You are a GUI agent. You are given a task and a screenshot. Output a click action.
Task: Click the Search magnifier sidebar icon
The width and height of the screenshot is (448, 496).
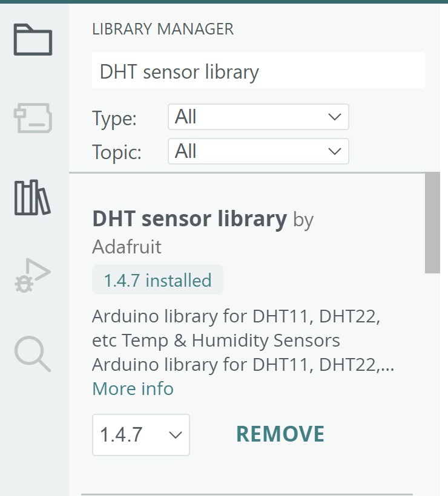pyautogui.click(x=33, y=354)
